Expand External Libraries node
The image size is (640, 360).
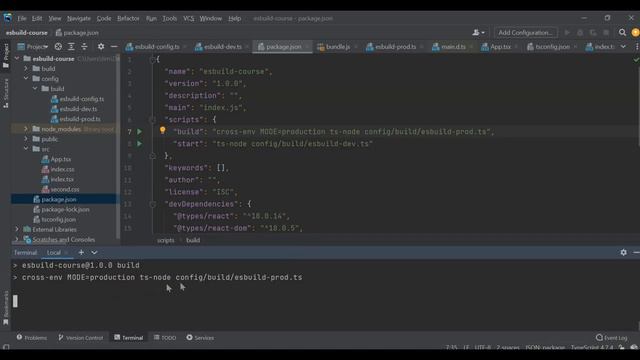tap(17, 229)
